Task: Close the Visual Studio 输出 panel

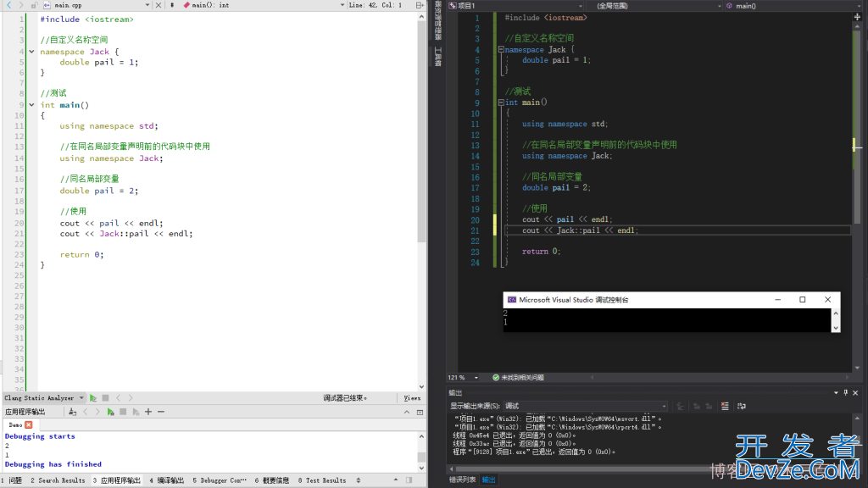Action: (x=855, y=393)
